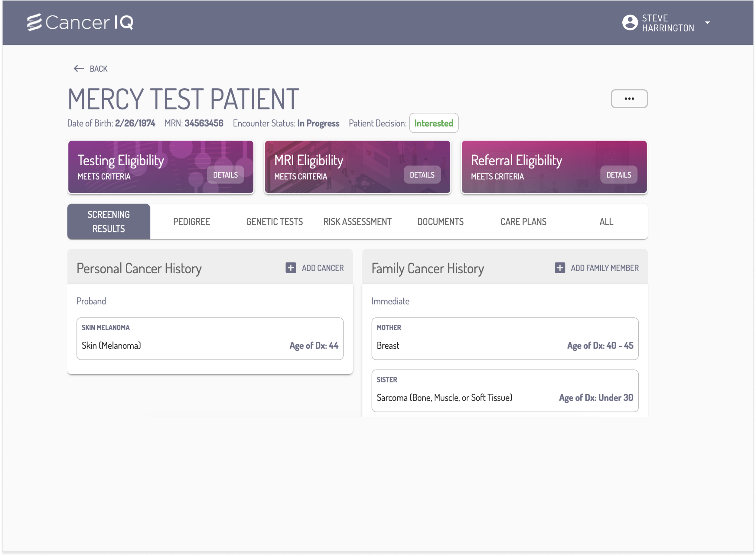Viewport: 756px width, 556px height.
Task: View Referral Eligibility details
Action: 618,175
